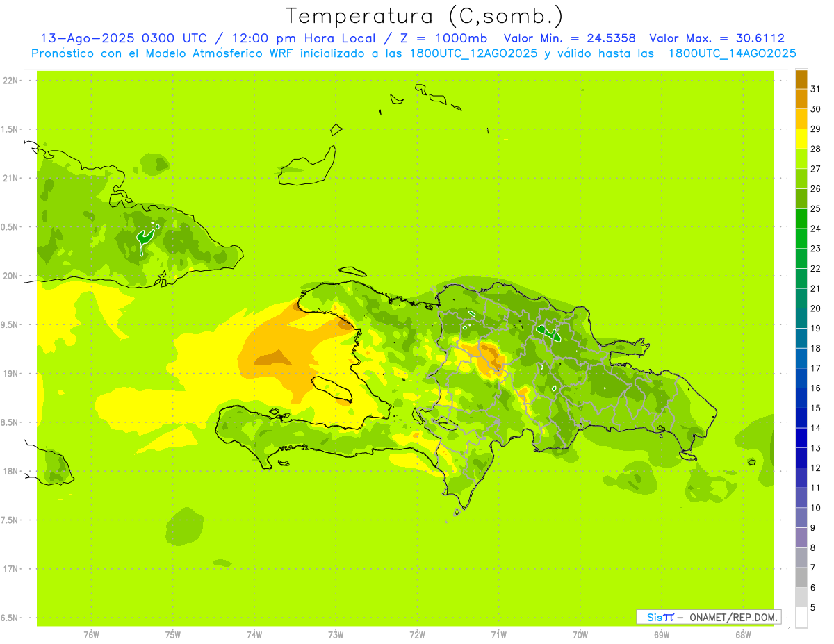Click the '76W' longitude axis label
Image resolution: width=834 pixels, height=644 pixels.
coord(91,635)
